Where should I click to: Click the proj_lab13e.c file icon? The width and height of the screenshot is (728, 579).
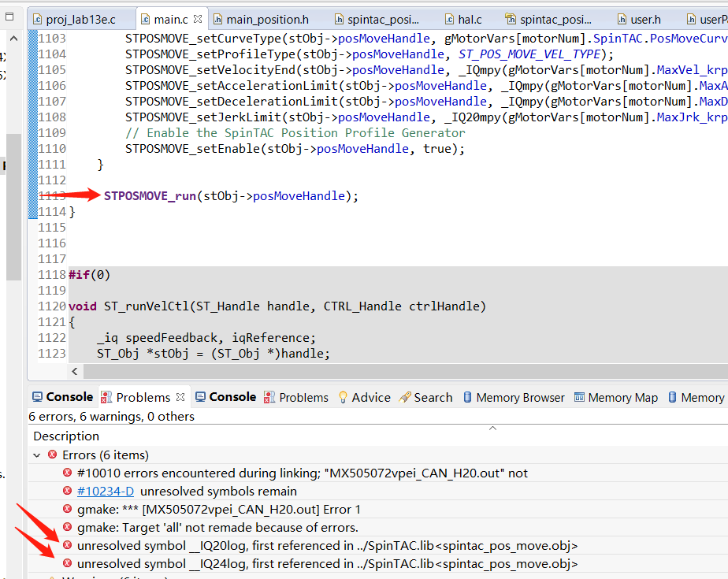pyautogui.click(x=38, y=19)
